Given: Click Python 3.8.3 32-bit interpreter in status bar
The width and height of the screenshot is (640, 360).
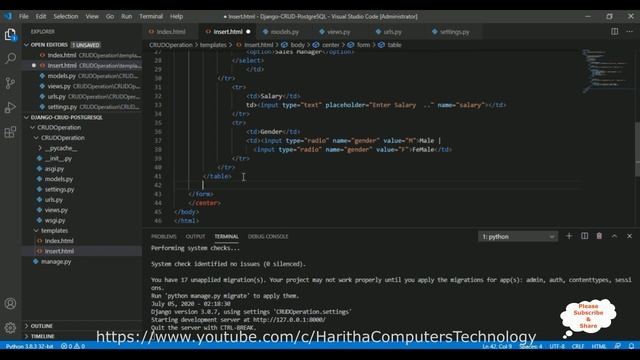Looking at the screenshot, I should click(29, 346).
